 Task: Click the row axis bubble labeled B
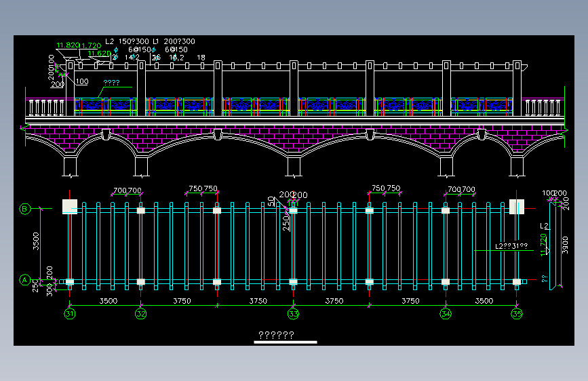click(24, 209)
